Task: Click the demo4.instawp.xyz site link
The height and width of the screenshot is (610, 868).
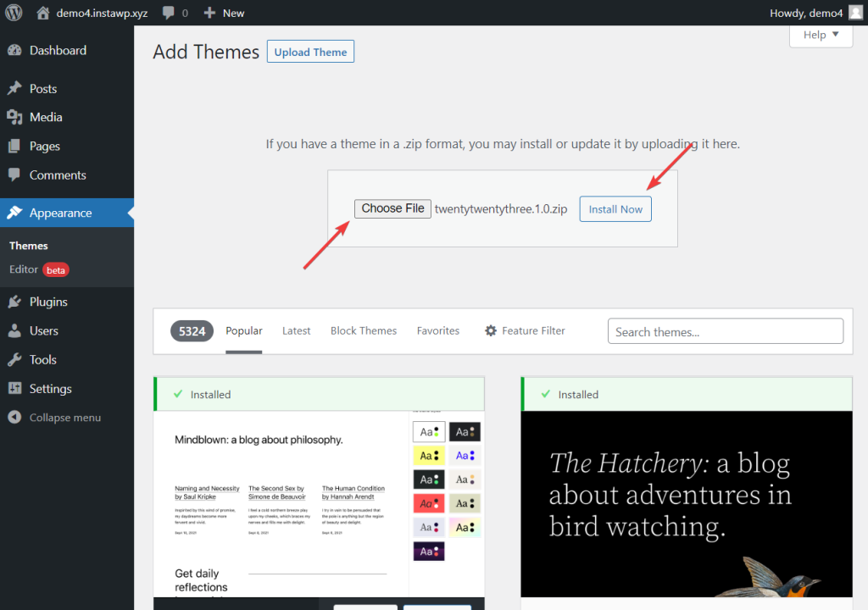Action: [102, 13]
